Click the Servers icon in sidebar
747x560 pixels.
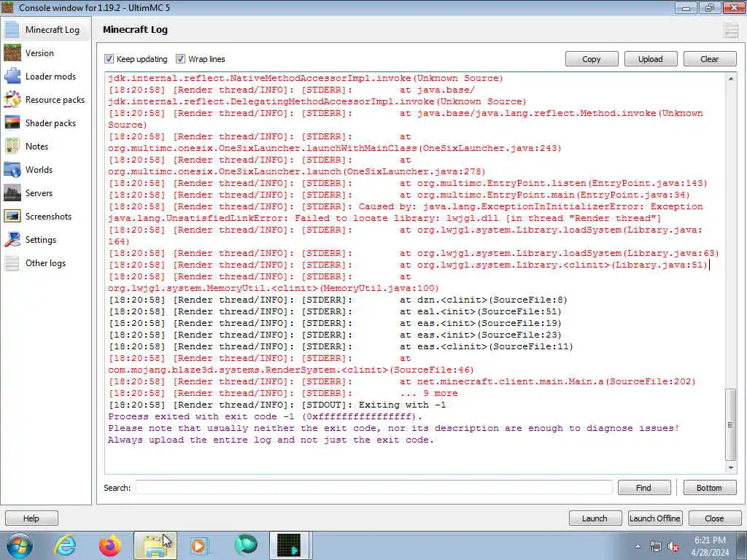point(12,192)
